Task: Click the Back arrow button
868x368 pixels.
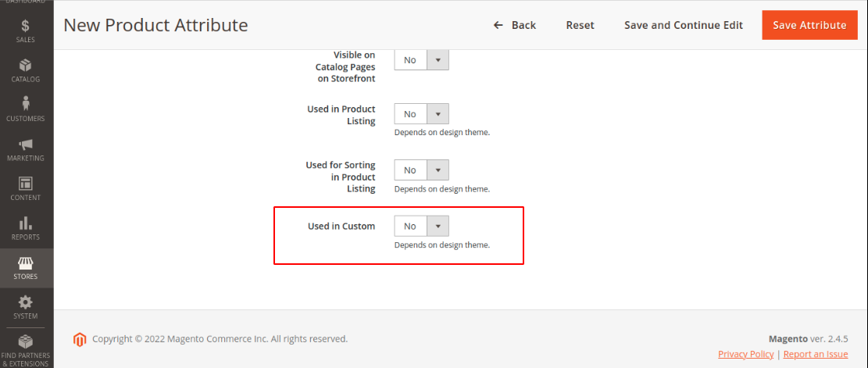Action: click(515, 25)
